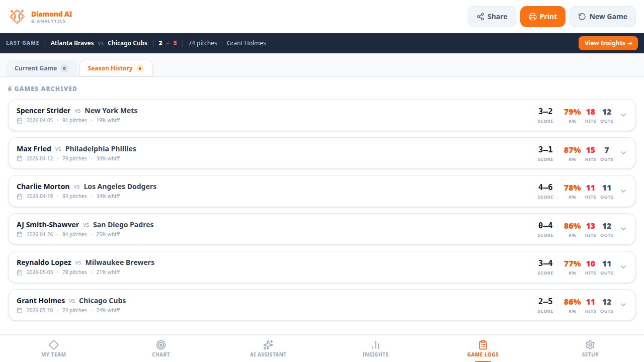Switch to the Current Game tab
The height and width of the screenshot is (362, 644).
coord(42,68)
